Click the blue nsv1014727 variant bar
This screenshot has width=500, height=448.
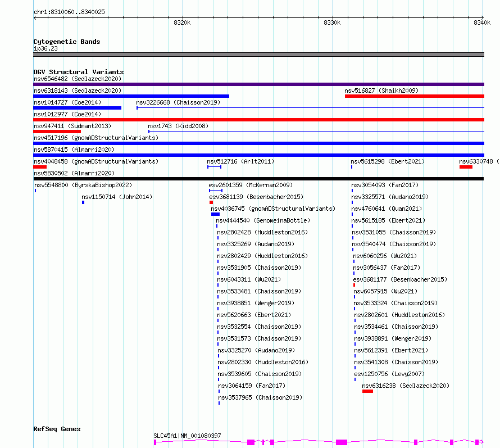(77, 108)
